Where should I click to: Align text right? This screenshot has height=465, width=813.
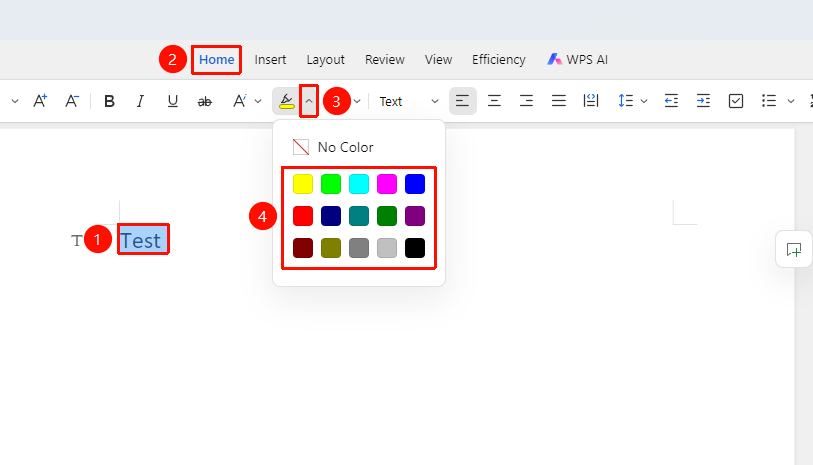tap(526, 101)
